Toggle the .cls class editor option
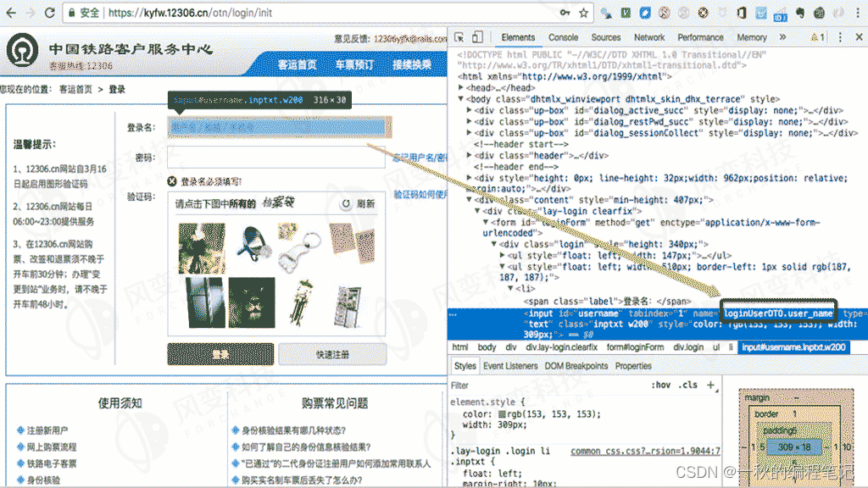 click(687, 385)
